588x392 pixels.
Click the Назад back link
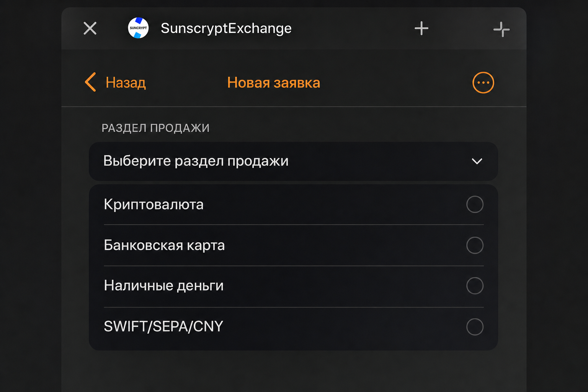click(126, 83)
